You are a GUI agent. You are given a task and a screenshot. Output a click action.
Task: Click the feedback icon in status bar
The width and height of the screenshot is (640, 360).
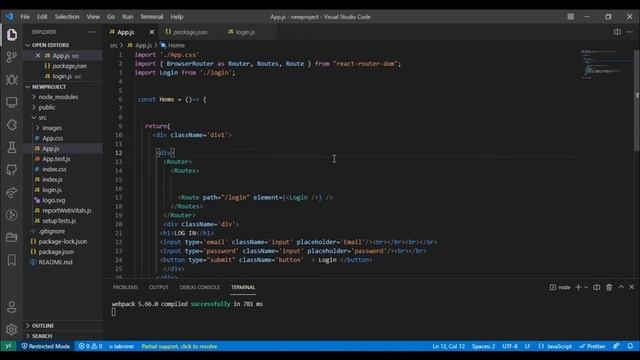pos(616,346)
